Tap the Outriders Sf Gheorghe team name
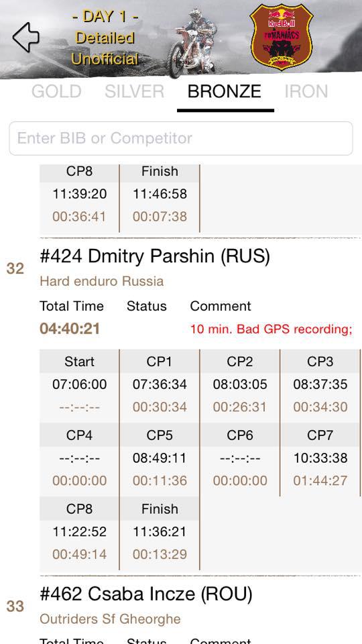The width and height of the screenshot is (362, 644). point(110,619)
